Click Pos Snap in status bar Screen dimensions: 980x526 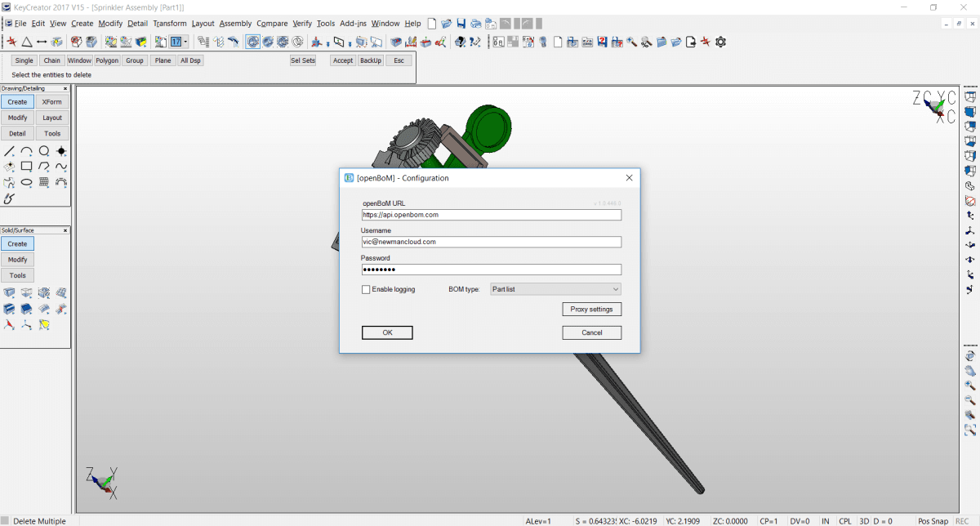[x=933, y=521]
